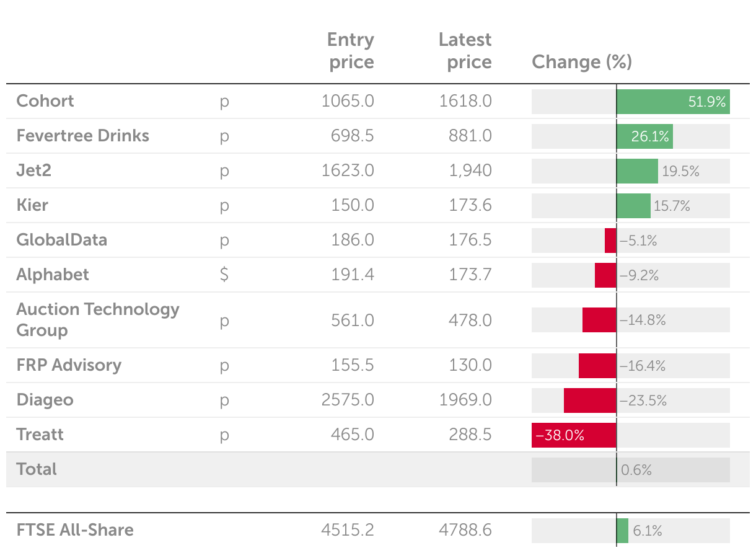Select Treatt's entry price 465.0
756x553 pixels.
(351, 435)
